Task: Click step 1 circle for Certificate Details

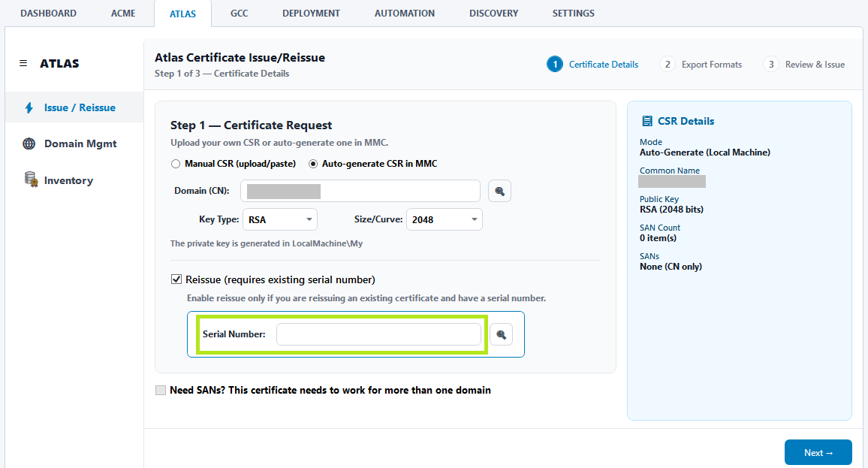Action: [x=555, y=65]
